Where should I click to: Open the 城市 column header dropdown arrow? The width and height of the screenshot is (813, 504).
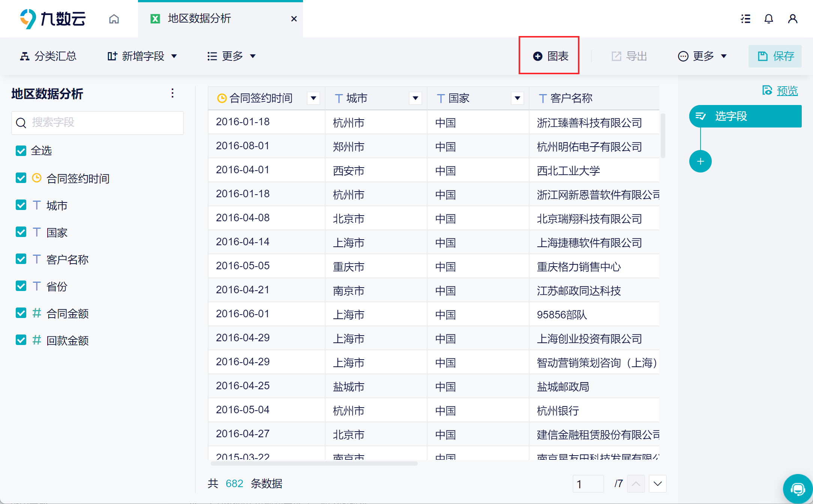(x=415, y=98)
